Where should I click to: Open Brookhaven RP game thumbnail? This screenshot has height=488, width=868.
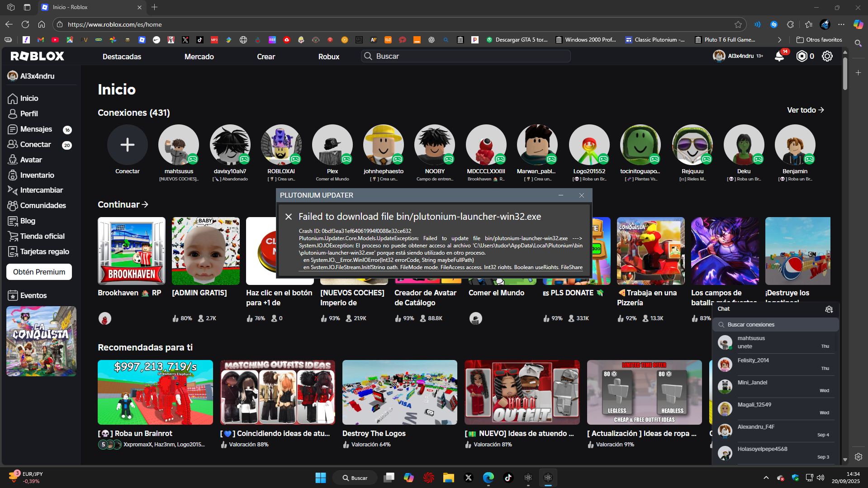(132, 251)
